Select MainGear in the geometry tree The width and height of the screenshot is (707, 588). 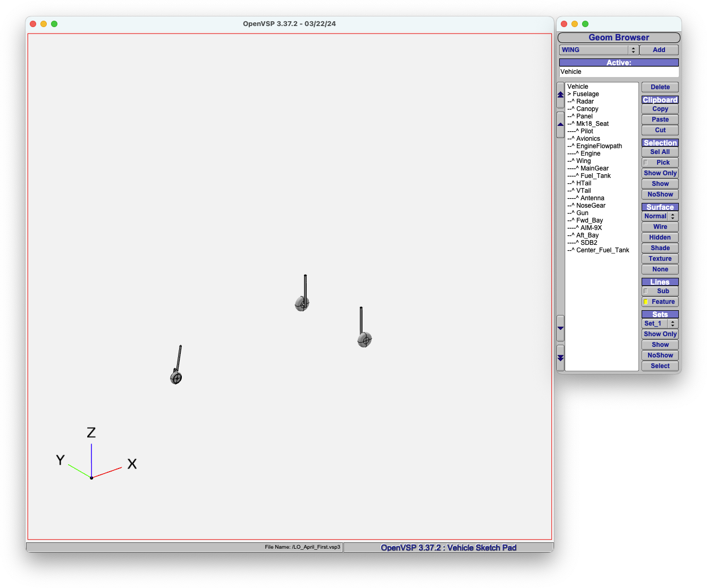coord(594,168)
